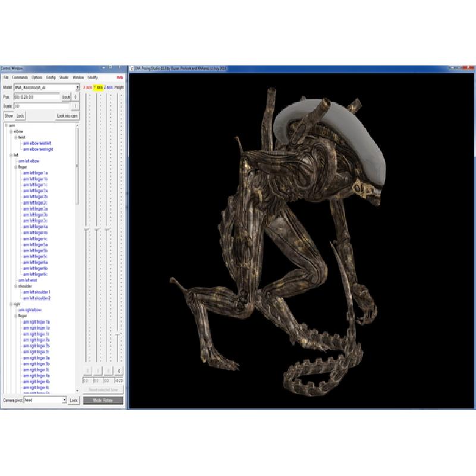Image resolution: width=476 pixels, height=476 pixels.
Task: Collapse the shoulder tree node
Action: pos(16,286)
